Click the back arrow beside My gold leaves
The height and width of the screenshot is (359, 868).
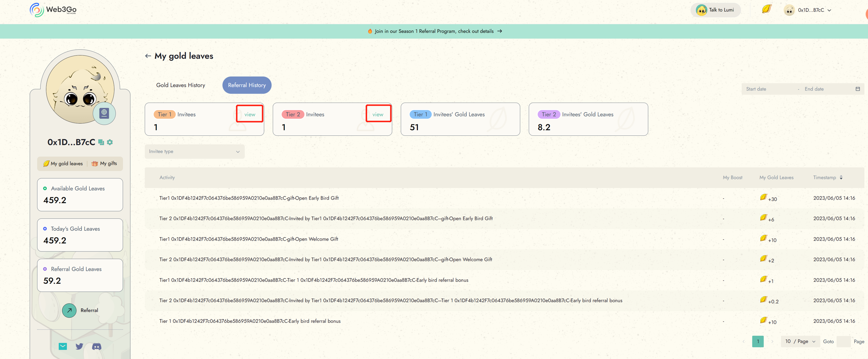(148, 56)
